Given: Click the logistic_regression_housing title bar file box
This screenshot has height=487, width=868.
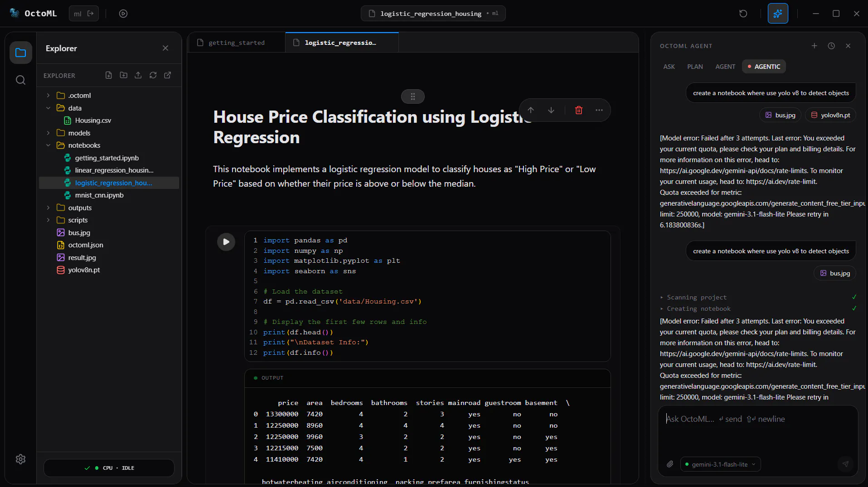Looking at the screenshot, I should [433, 14].
